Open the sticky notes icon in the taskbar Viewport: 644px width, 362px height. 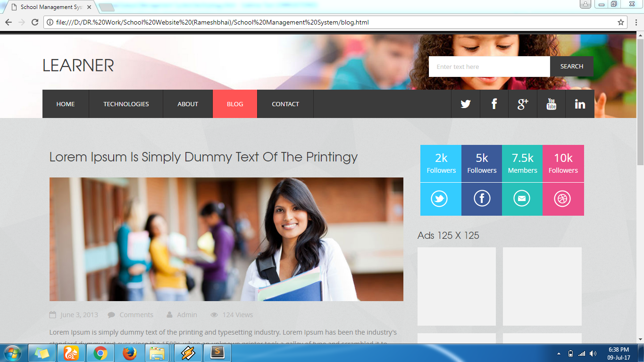click(42, 353)
